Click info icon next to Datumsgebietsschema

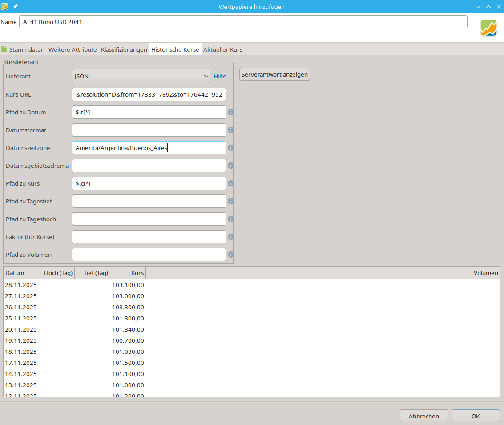(230, 166)
